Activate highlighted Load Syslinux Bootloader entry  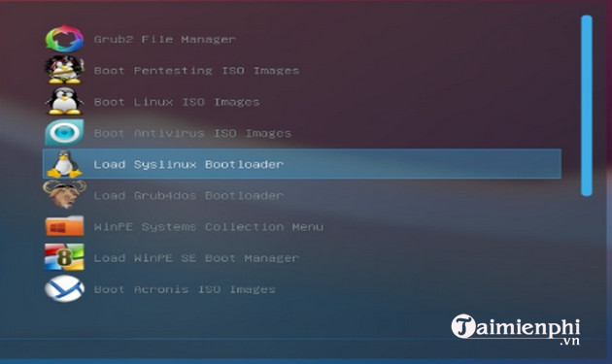coord(302,164)
